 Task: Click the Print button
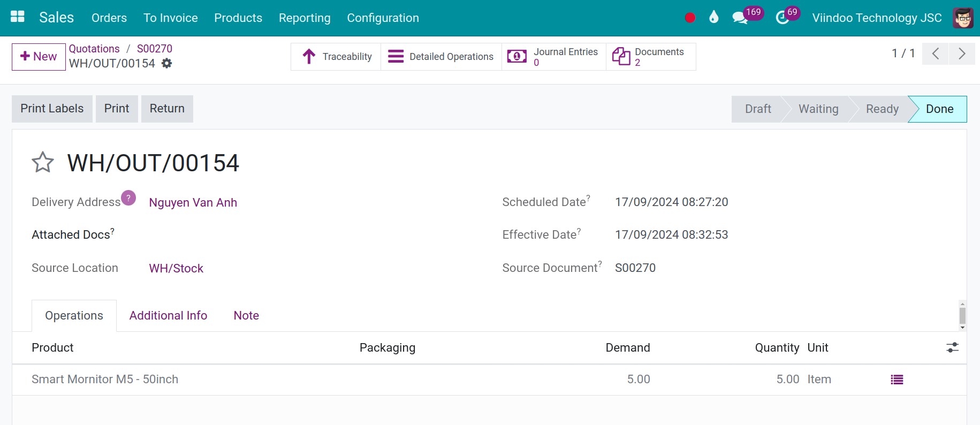click(x=117, y=109)
